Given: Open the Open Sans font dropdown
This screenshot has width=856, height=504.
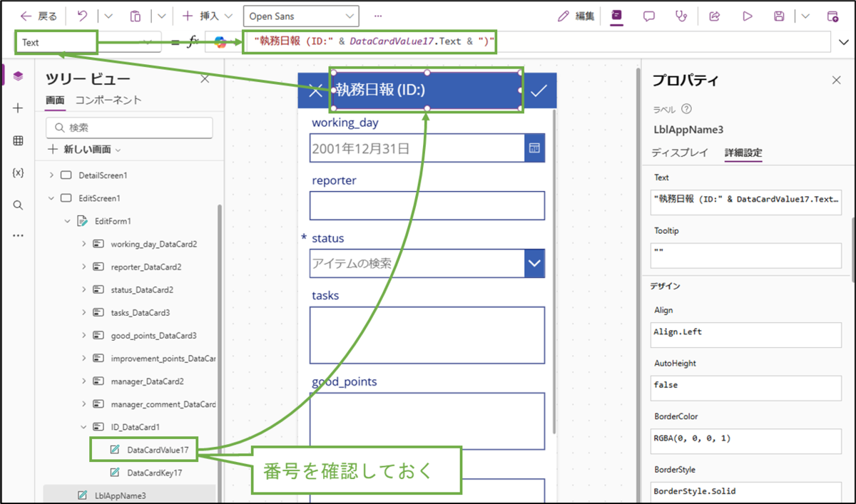Looking at the screenshot, I should point(301,16).
